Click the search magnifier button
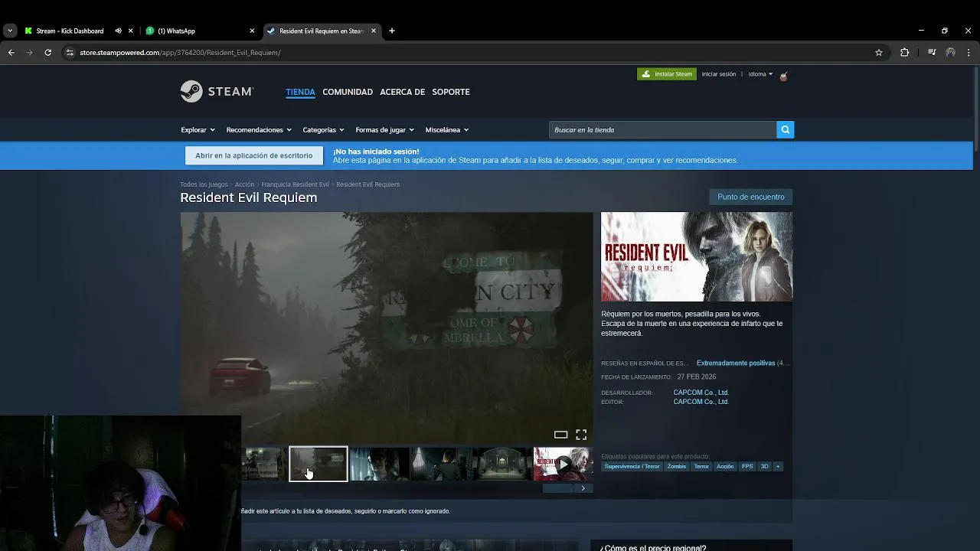 (x=785, y=130)
